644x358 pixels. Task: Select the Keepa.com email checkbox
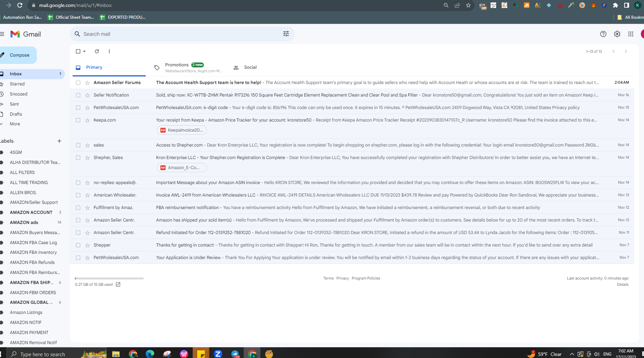coord(78,120)
